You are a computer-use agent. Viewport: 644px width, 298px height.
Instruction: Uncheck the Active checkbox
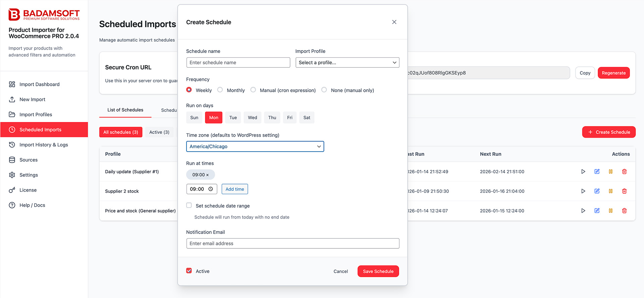[189, 271]
